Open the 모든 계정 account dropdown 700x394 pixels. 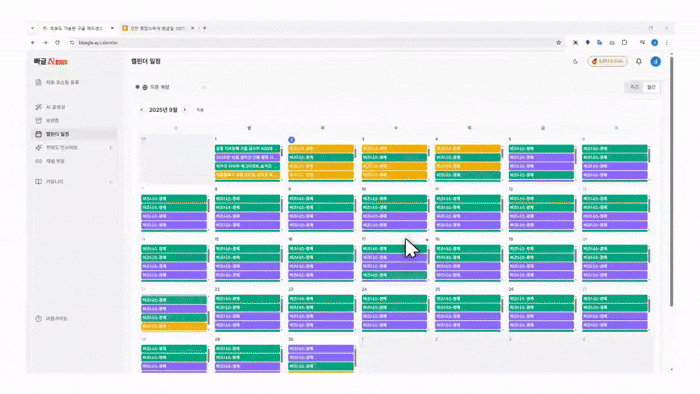click(172, 87)
